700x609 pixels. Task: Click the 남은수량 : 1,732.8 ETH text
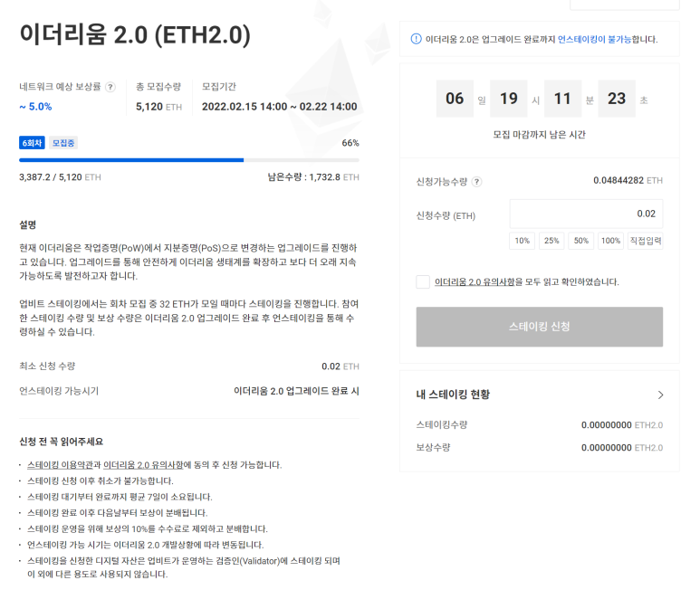pos(313,177)
